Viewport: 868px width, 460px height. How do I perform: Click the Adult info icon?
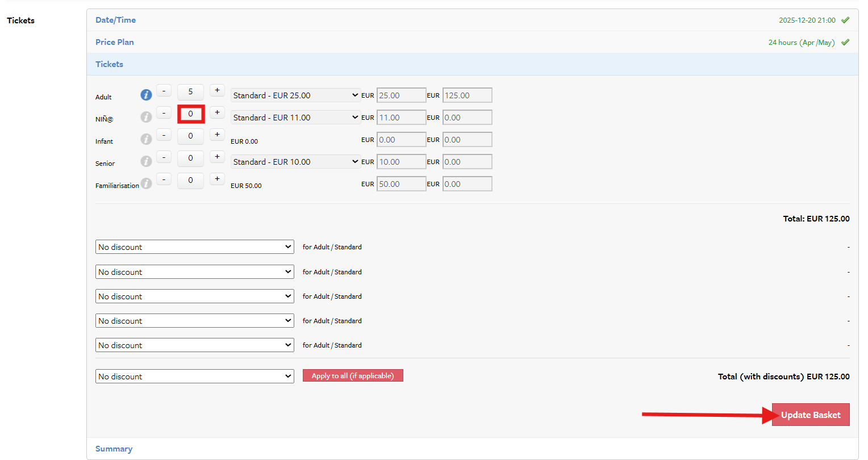click(146, 95)
